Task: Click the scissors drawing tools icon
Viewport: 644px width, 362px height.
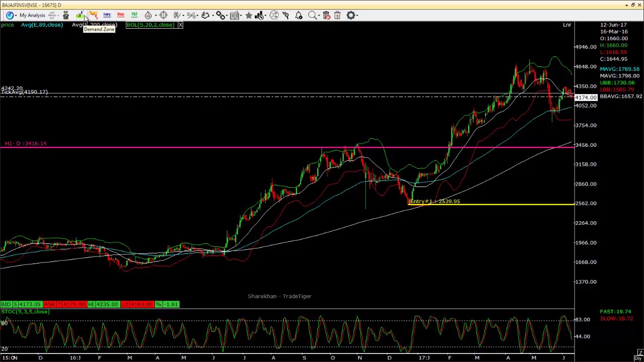Action: (191, 15)
